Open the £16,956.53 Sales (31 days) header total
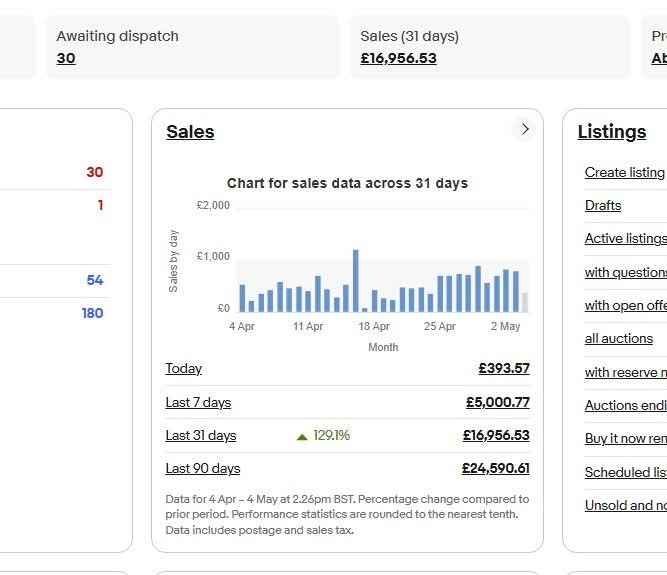The image size is (667, 575). [398, 58]
